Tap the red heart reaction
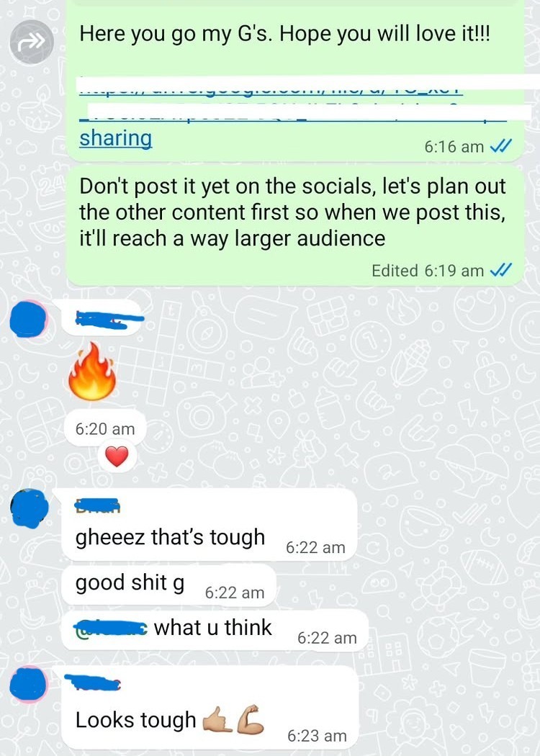 coord(117,456)
